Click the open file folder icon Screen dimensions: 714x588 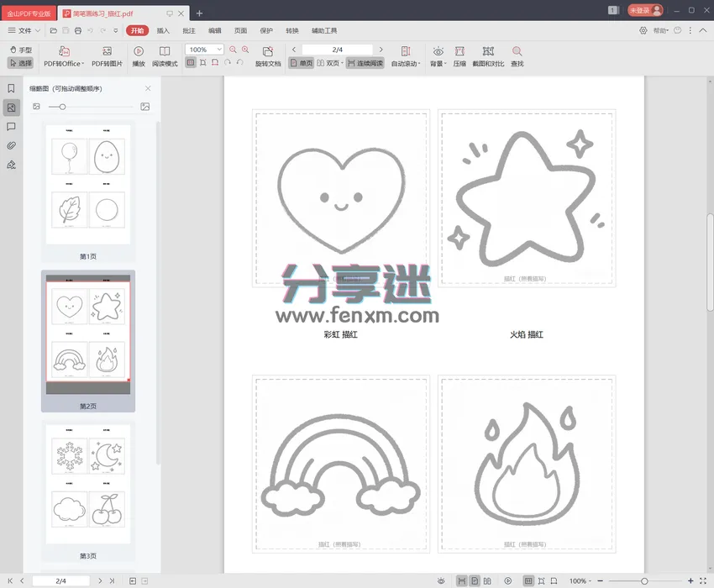tap(53, 30)
